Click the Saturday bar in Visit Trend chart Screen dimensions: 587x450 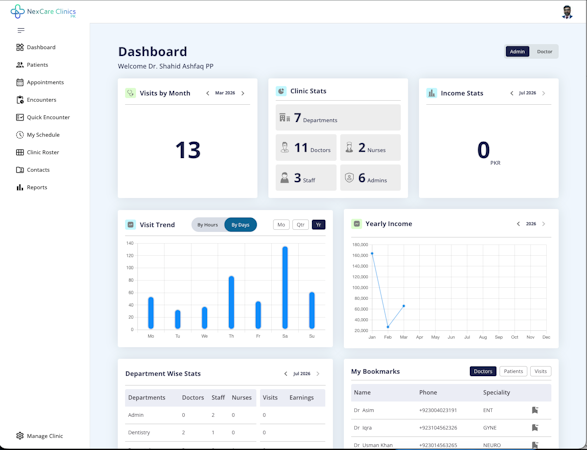[x=285, y=288]
